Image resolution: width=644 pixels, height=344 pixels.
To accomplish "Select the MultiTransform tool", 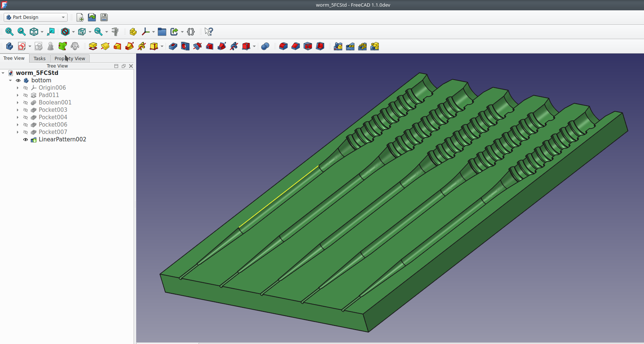I will 375,46.
